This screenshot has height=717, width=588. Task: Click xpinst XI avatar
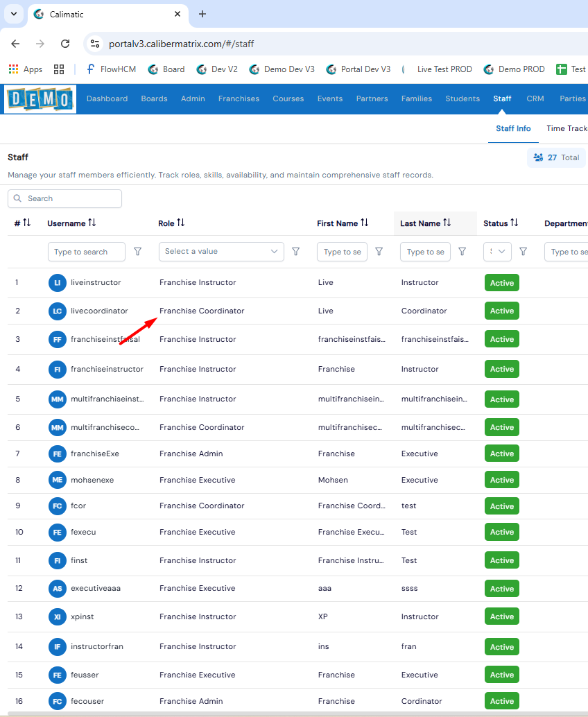pos(58,617)
